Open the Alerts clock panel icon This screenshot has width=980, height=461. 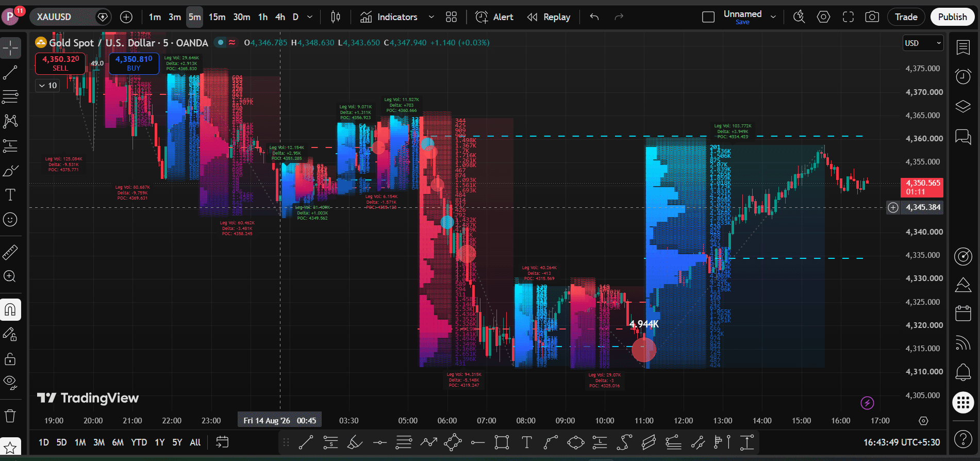(963, 77)
